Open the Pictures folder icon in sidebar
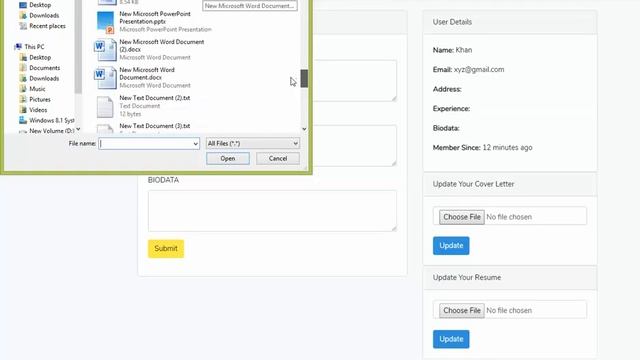Screen dimensions: 640x360 [23, 99]
